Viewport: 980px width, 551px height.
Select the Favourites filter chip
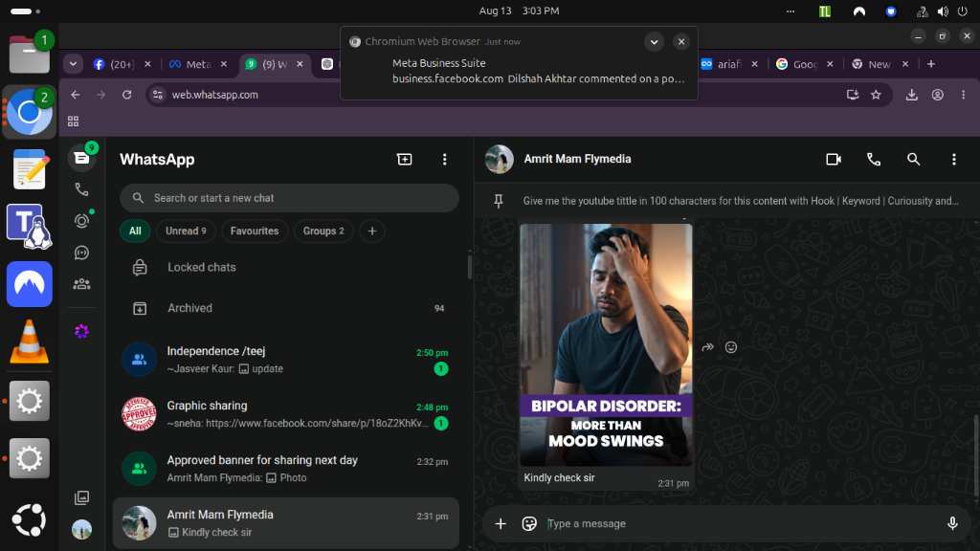pos(255,231)
